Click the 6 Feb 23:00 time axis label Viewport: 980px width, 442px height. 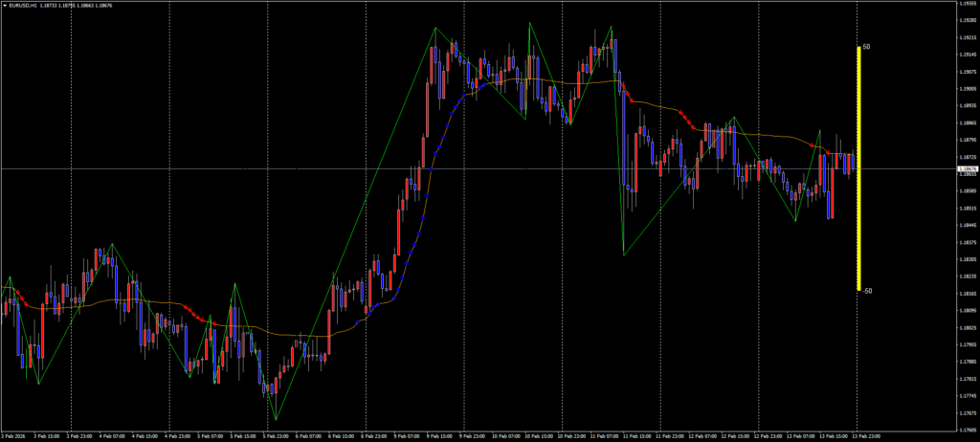[x=375, y=435]
